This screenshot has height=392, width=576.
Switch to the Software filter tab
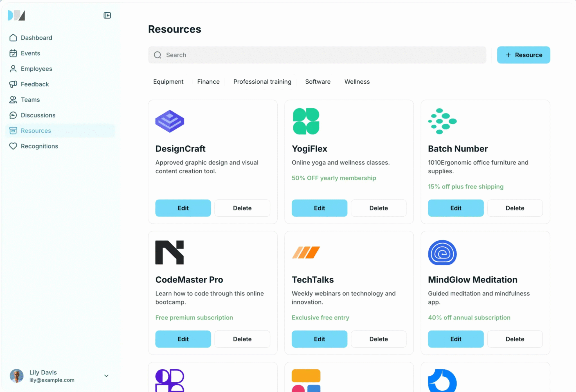(318, 82)
